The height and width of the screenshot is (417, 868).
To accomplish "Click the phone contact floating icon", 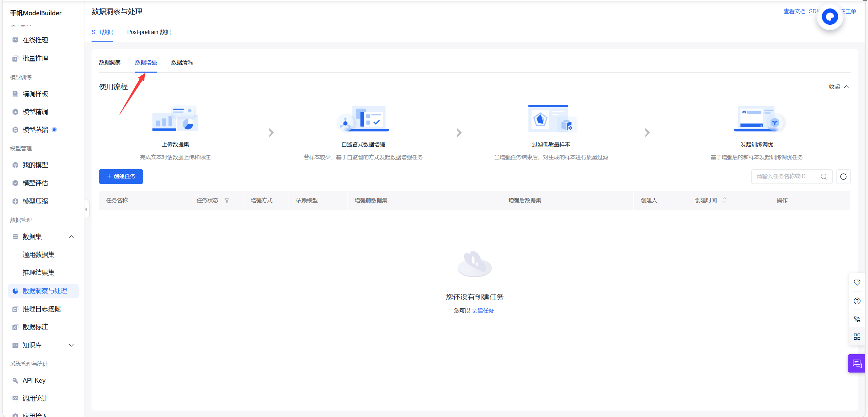I will tap(857, 319).
